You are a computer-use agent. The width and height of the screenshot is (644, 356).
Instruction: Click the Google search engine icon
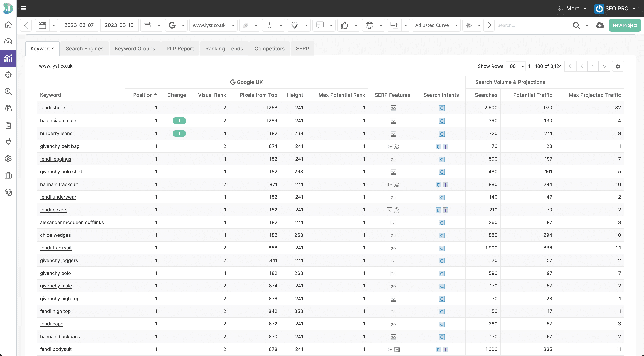pos(172,25)
